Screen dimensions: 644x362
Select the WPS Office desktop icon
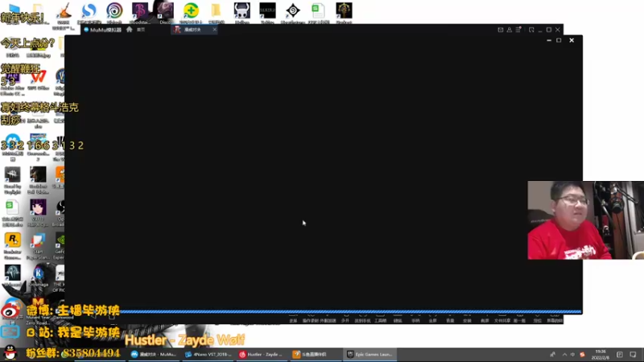[38, 79]
